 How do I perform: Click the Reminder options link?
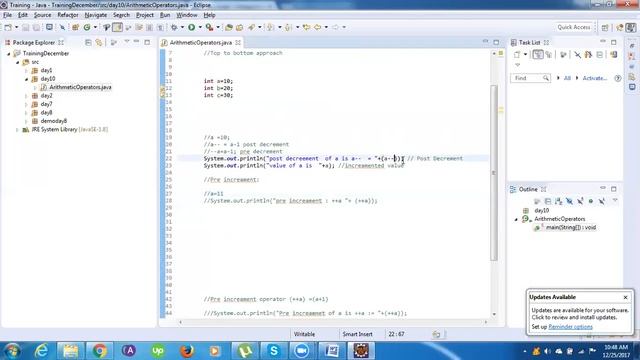click(x=570, y=327)
